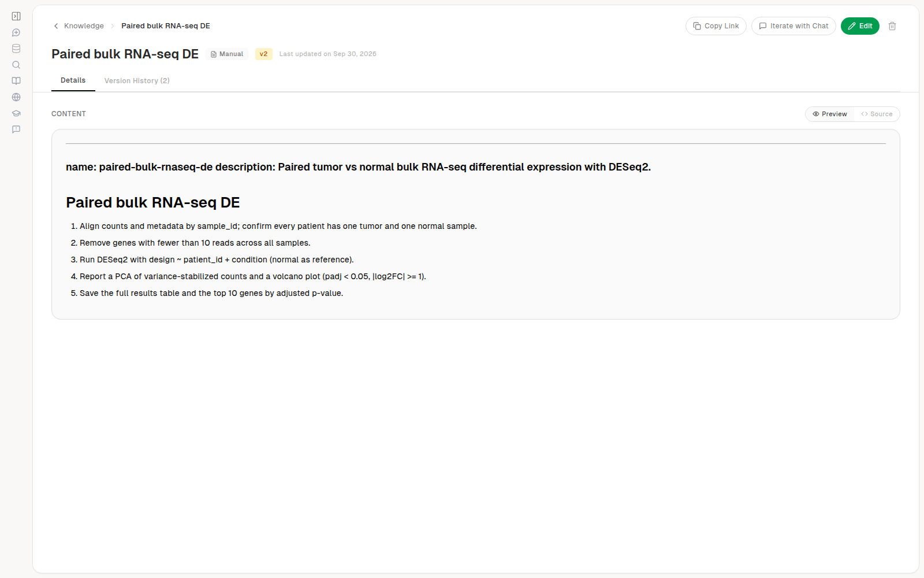Edit the Paired bulk RNA-seq DE entry

[860, 26]
